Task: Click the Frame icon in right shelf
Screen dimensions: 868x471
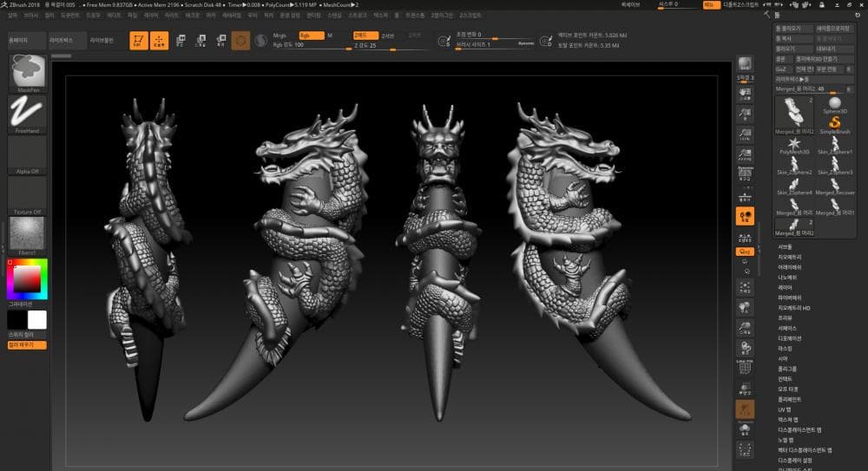Action: (x=745, y=287)
